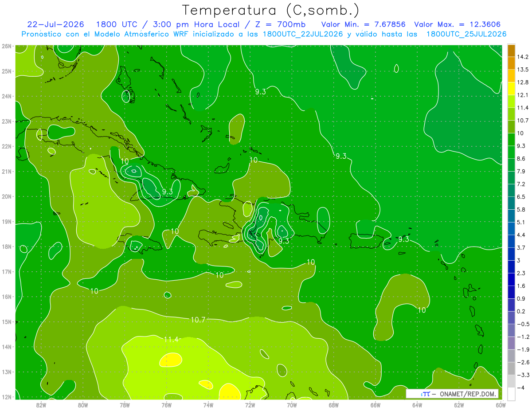Click the "14.2" value on the color bar

click(523, 57)
